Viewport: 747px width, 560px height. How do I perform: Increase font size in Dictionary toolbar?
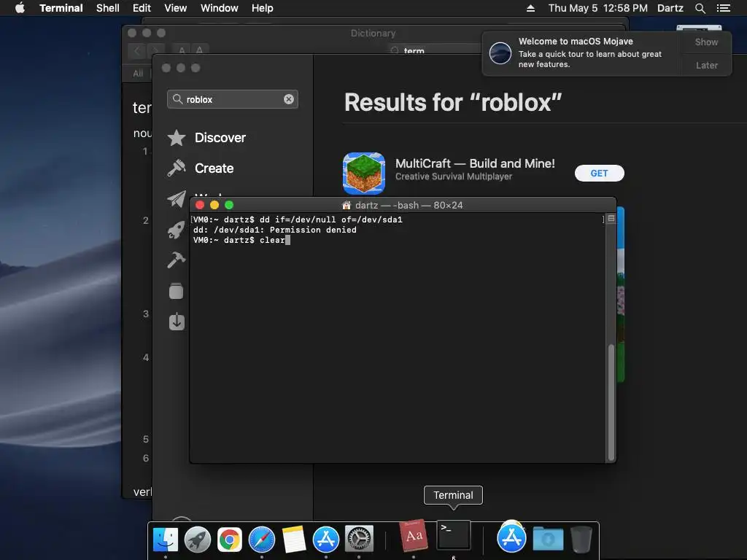coord(199,50)
